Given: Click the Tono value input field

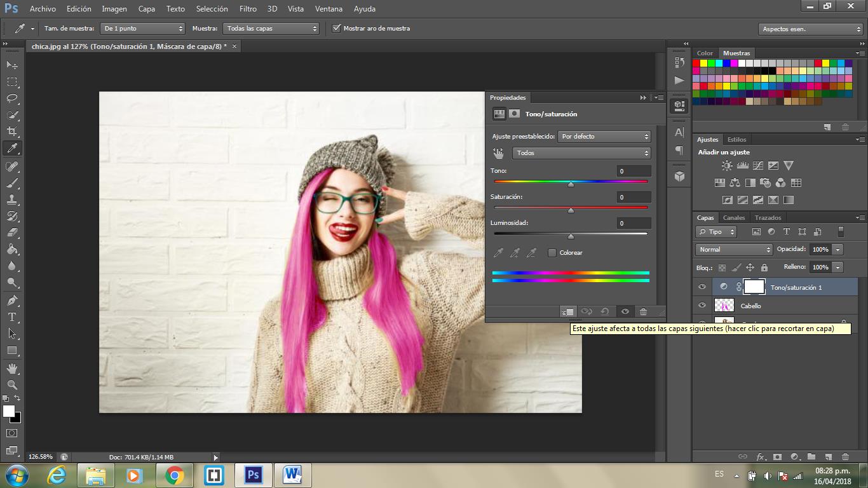Looking at the screenshot, I should (634, 171).
